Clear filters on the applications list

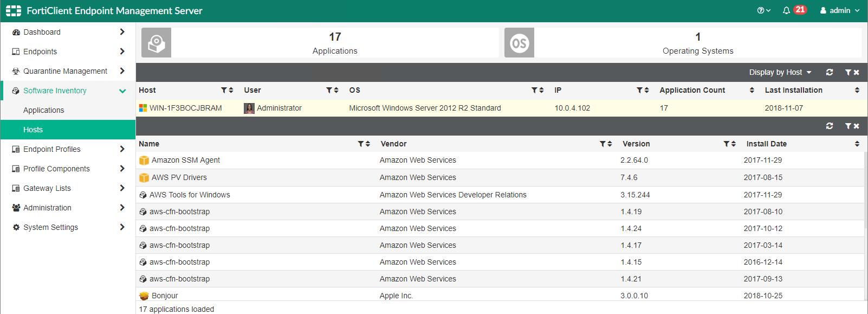852,126
